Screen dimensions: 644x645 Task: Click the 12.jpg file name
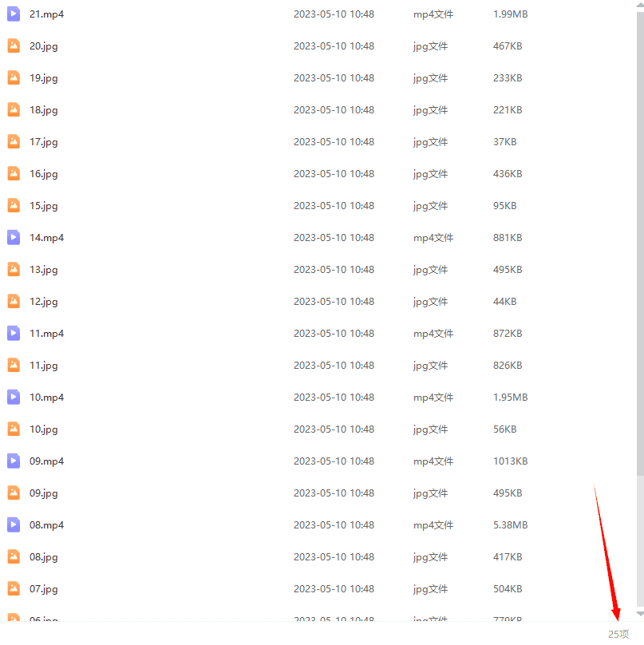(x=43, y=302)
